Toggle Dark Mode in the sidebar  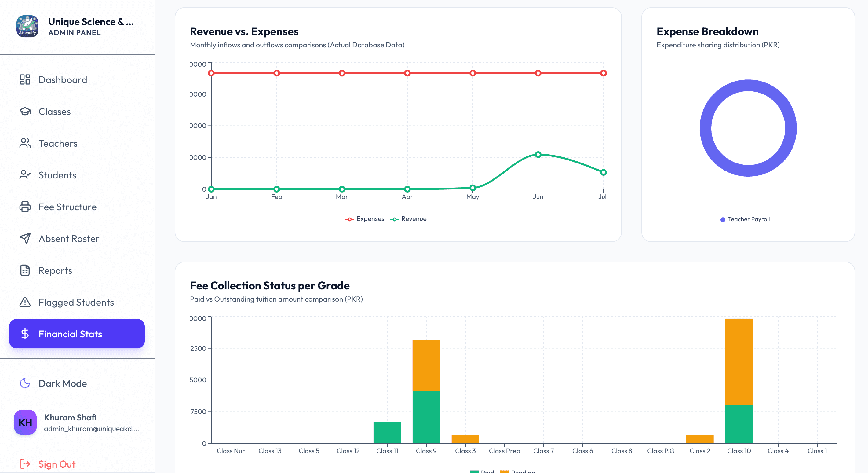tap(53, 383)
